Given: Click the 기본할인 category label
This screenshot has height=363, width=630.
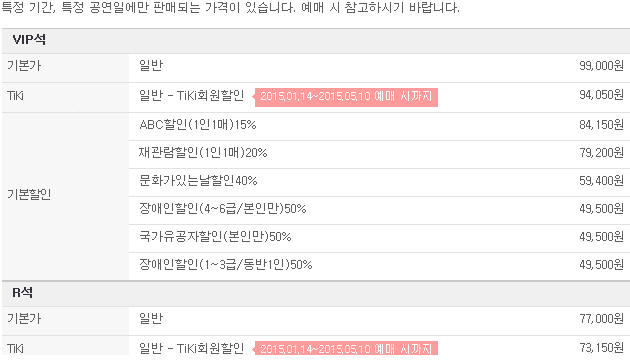Looking at the screenshot, I should pyautogui.click(x=29, y=195).
